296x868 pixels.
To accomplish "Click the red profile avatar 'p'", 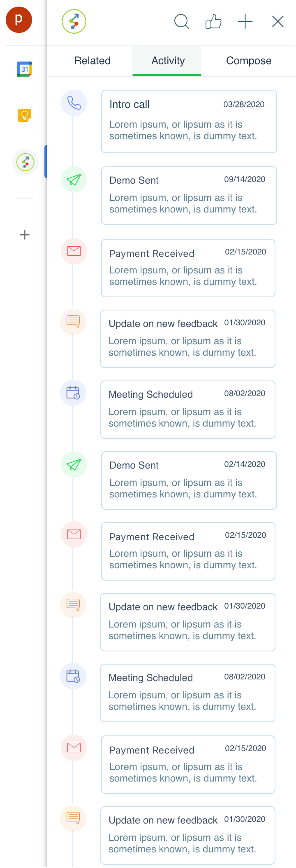I will point(19,19).
